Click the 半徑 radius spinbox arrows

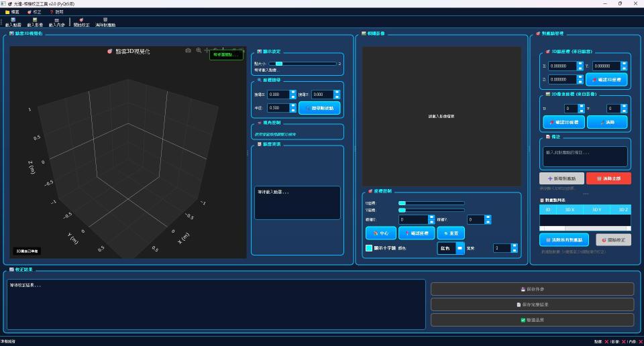click(292, 107)
